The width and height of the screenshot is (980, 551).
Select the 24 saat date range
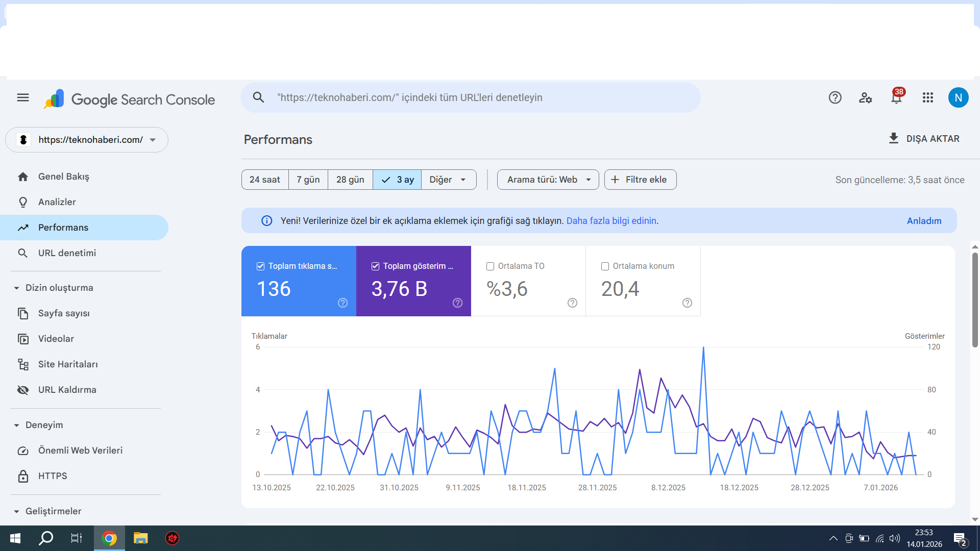point(265,180)
